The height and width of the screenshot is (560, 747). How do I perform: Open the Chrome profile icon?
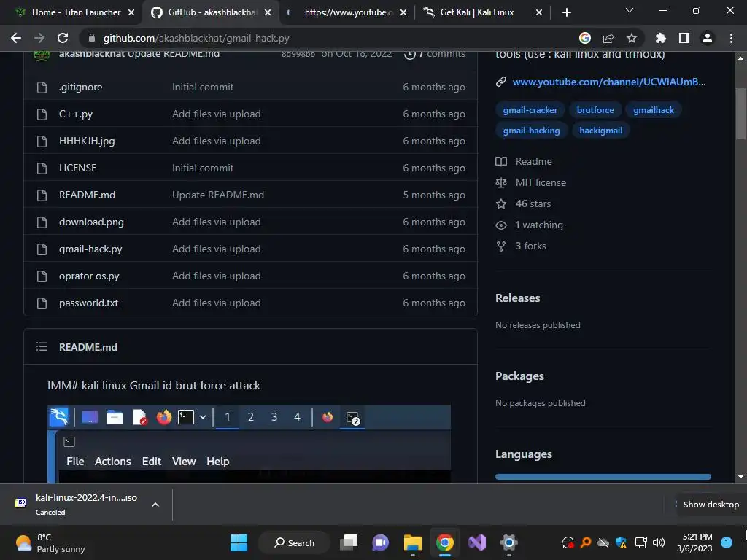coord(708,38)
